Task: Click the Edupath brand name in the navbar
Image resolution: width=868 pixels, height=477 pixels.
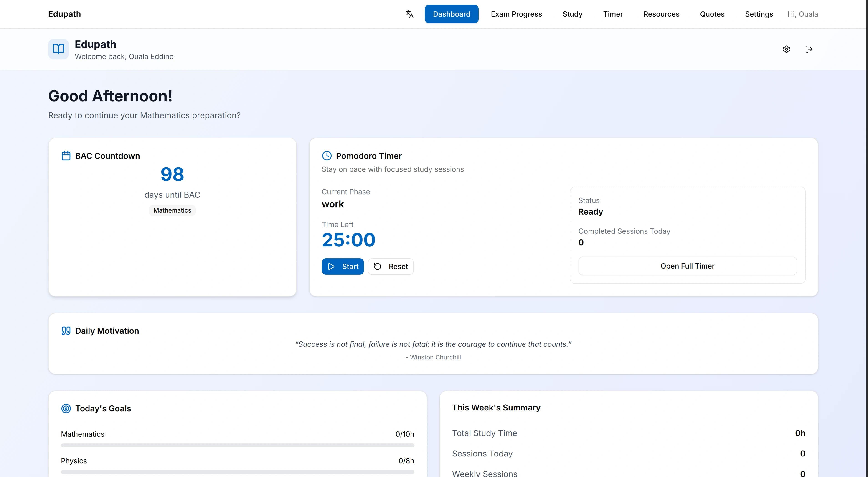Action: (x=64, y=14)
